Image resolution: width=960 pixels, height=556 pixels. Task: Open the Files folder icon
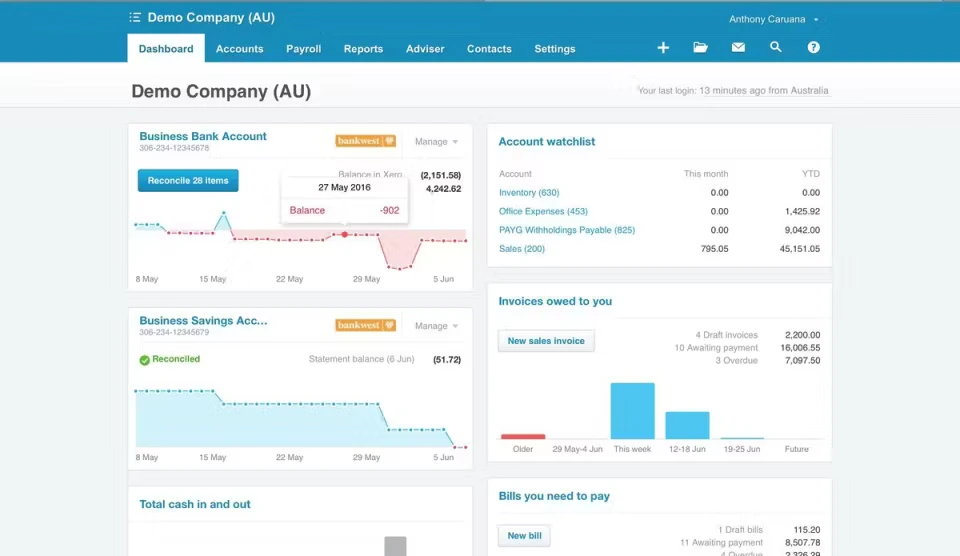(x=700, y=48)
